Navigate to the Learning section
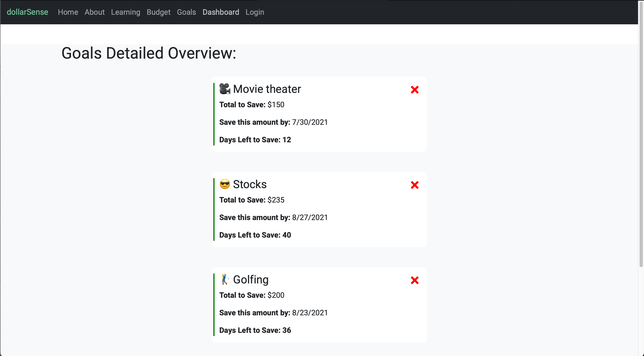Screen dimensions: 644x356 (x=126, y=12)
